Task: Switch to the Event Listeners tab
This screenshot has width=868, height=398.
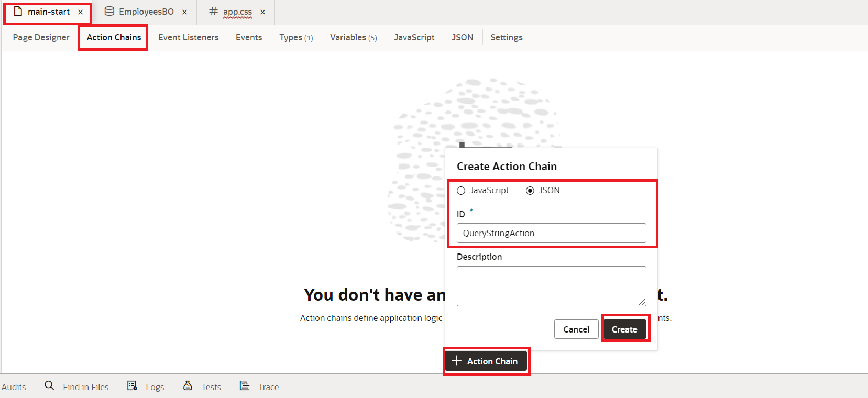Action: (188, 37)
